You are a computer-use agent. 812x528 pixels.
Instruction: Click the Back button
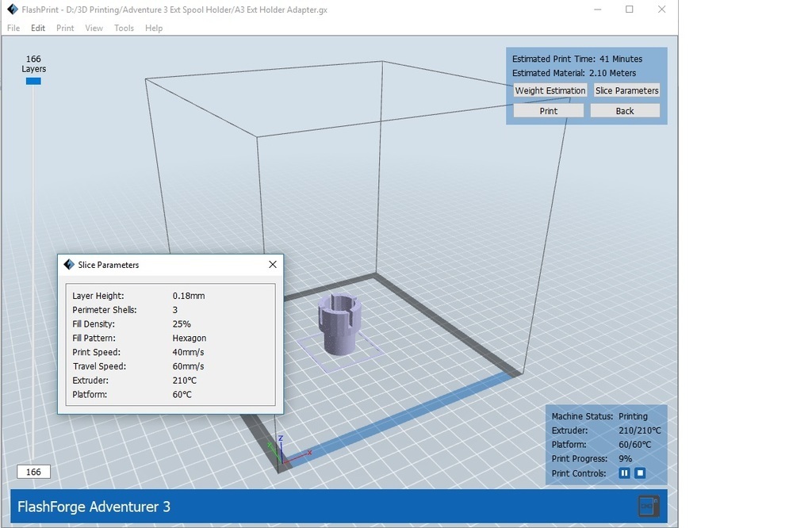[x=625, y=109]
